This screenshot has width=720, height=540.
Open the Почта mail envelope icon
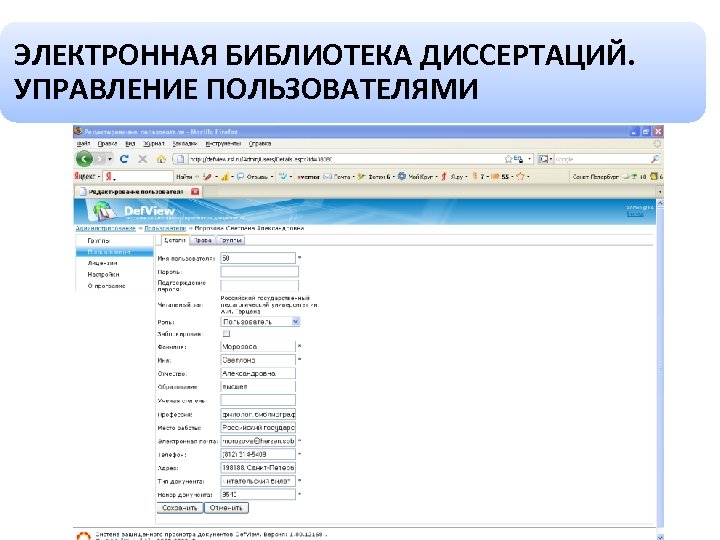(328, 176)
